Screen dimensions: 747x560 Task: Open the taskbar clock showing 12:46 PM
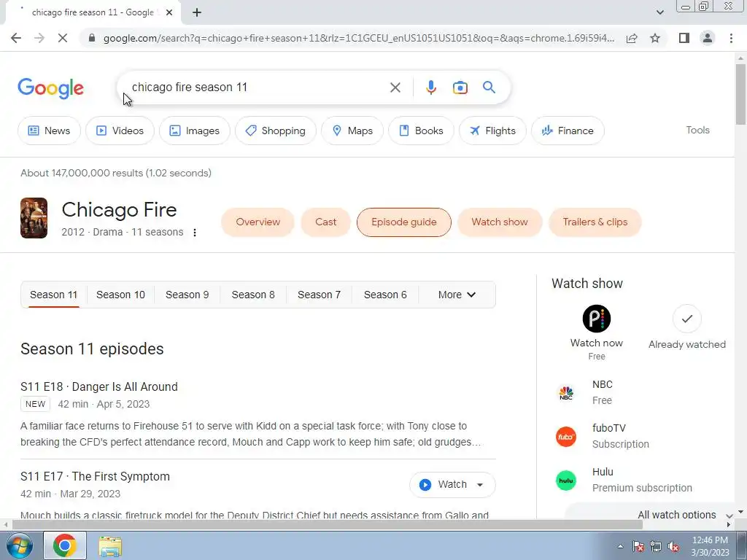pos(710,546)
